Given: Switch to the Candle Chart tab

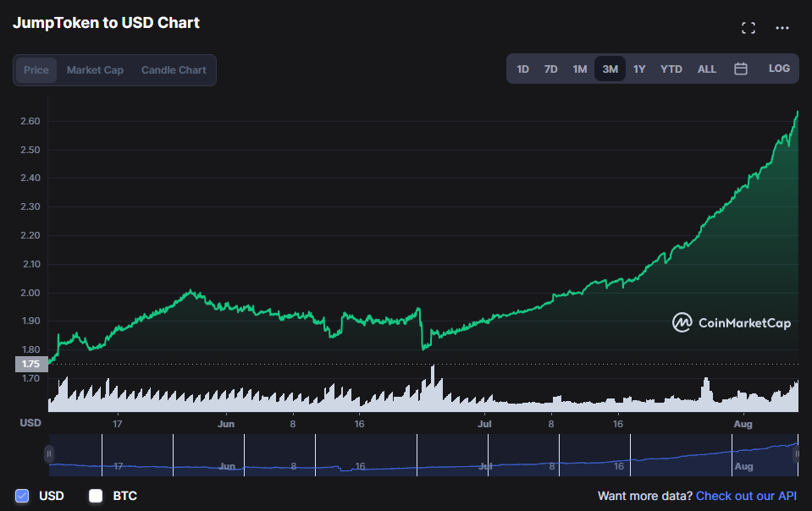Looking at the screenshot, I should (x=174, y=70).
